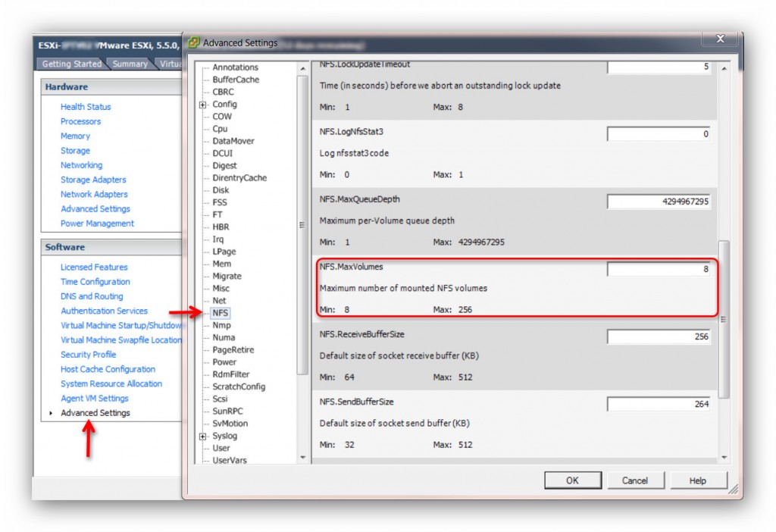Select LPage tree entry
The image size is (776, 532).
click(224, 252)
